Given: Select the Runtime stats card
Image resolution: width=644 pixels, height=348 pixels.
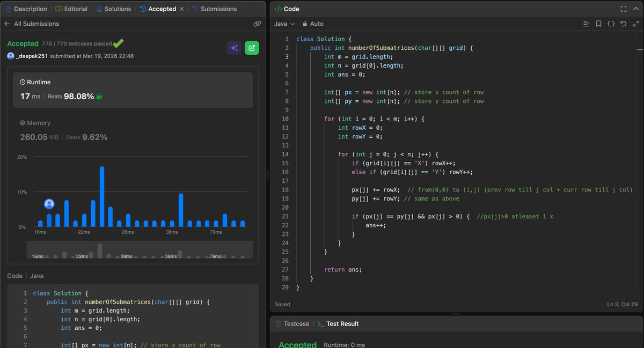Looking at the screenshot, I should (x=133, y=89).
